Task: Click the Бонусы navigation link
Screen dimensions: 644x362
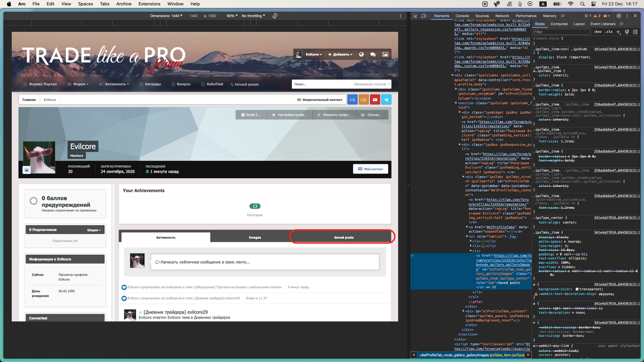Action: (181, 84)
